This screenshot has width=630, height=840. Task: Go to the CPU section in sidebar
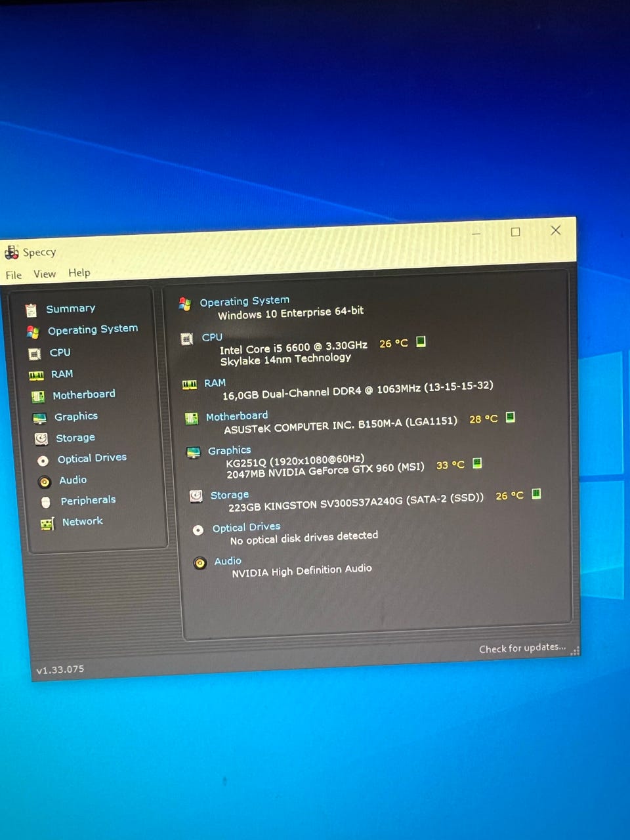60,352
